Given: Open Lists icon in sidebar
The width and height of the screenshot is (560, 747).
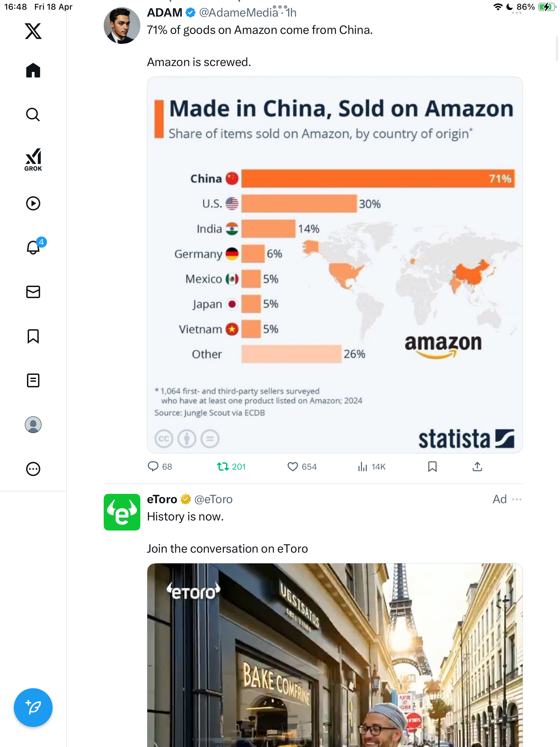Looking at the screenshot, I should pyautogui.click(x=33, y=380).
